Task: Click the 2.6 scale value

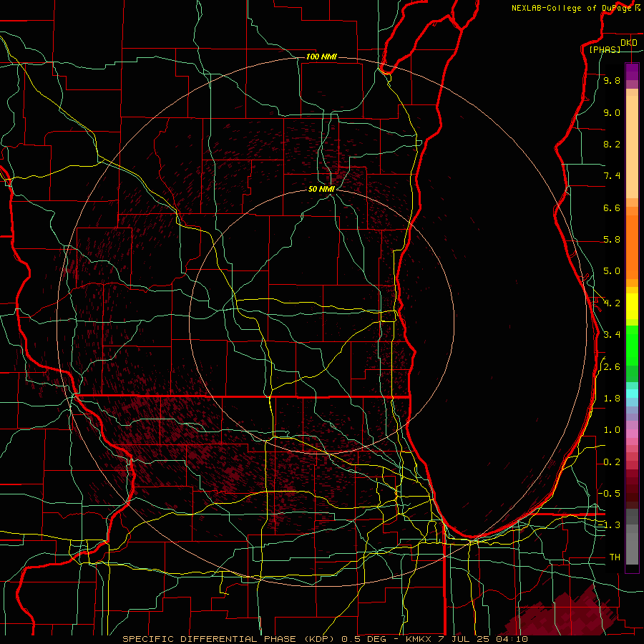Action: [x=612, y=367]
